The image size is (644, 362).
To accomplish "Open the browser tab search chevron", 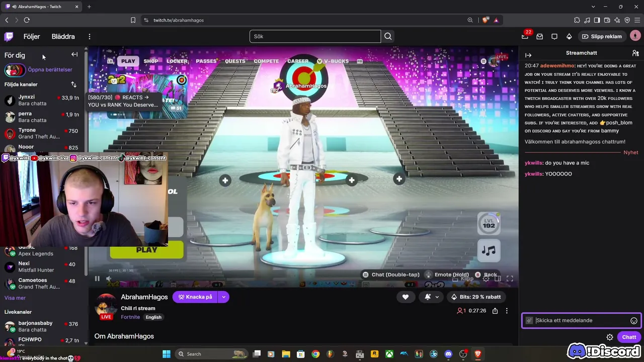I will tap(593, 7).
